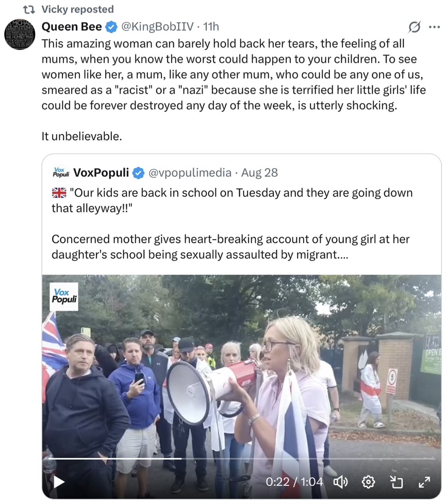
Task: Mute the video volume
Action: click(x=341, y=482)
